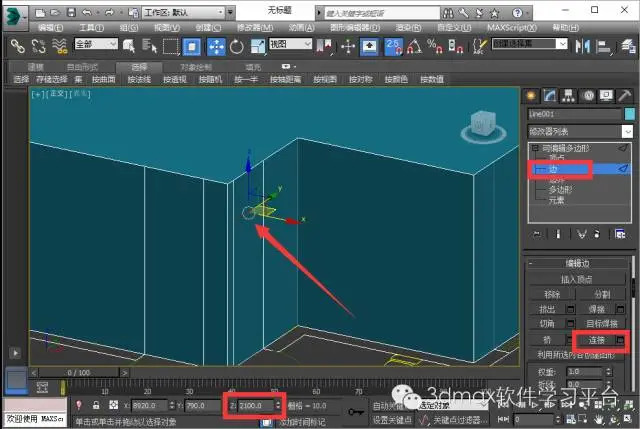This screenshot has width=640, height=429.
Task: Click the Undo arrow icon
Action: [x=86, y=13]
